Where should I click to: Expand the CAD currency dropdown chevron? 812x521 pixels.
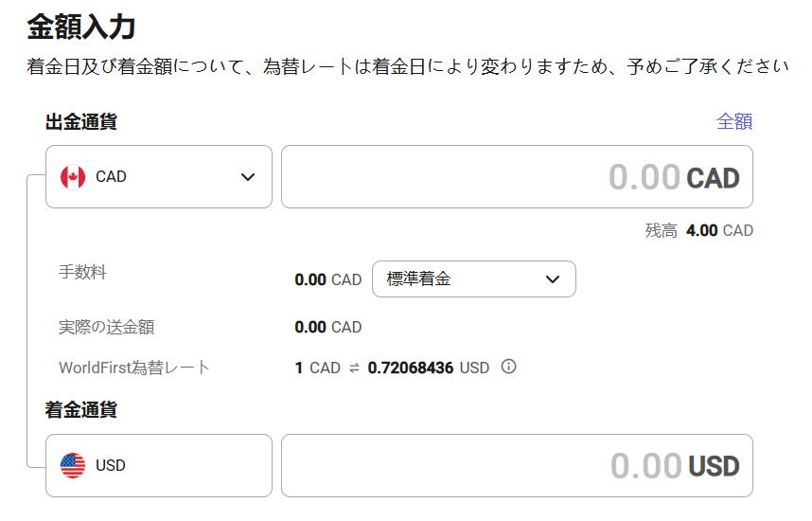tap(248, 177)
